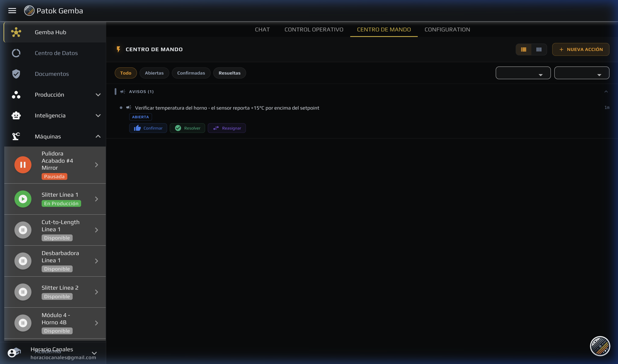Viewport: 618px width, 364px height.
Task: Collapse the Avisos group chevron
Action: coord(606,92)
